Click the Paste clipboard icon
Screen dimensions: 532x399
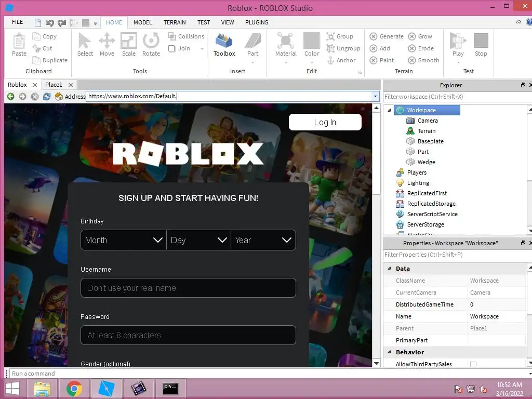(19, 45)
